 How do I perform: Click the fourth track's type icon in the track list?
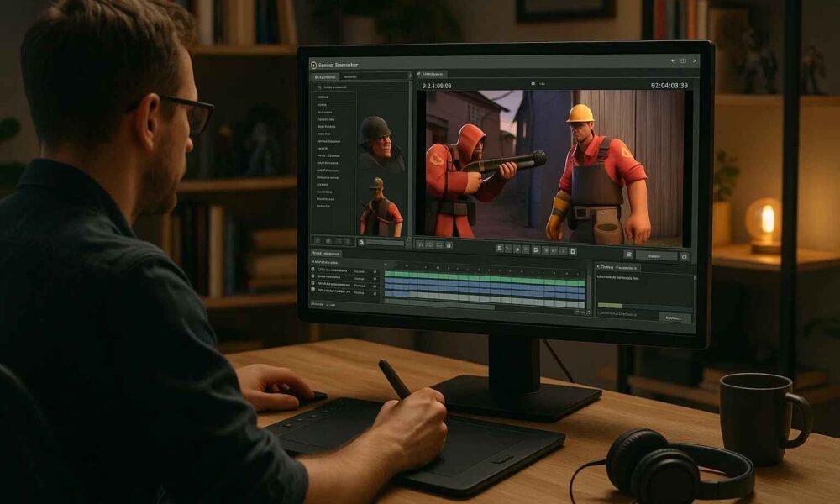coord(312,290)
